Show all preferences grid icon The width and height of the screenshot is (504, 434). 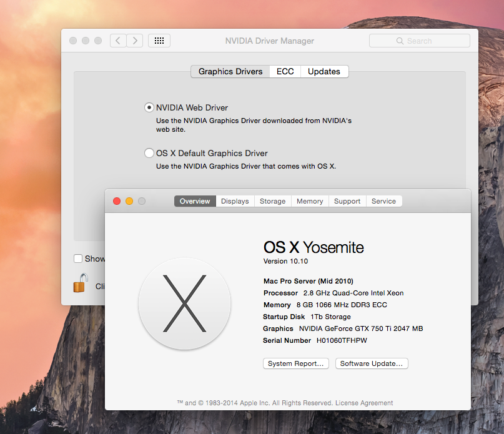(159, 41)
